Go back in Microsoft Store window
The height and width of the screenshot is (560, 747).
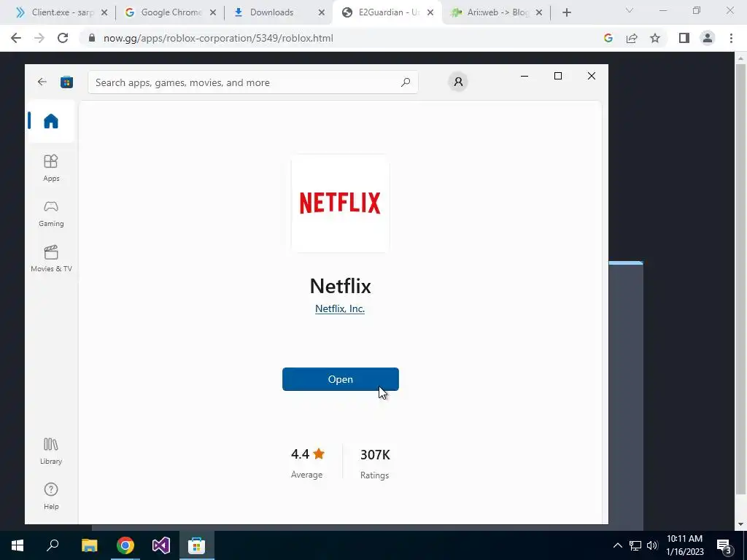click(x=42, y=82)
